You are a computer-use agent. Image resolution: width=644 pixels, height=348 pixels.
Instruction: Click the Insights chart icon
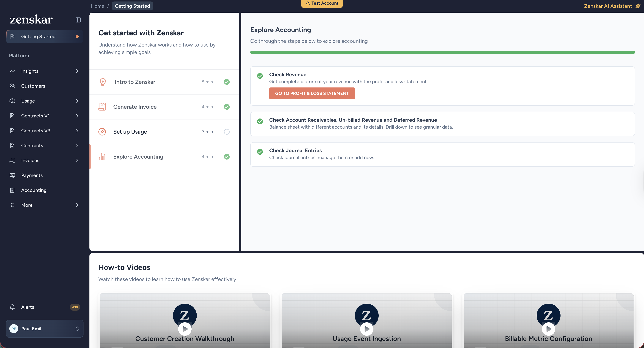click(12, 71)
